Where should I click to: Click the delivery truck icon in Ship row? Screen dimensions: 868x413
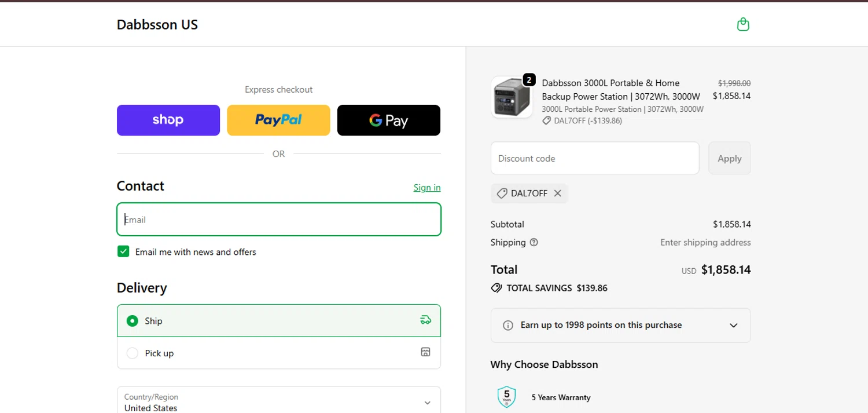[425, 320]
